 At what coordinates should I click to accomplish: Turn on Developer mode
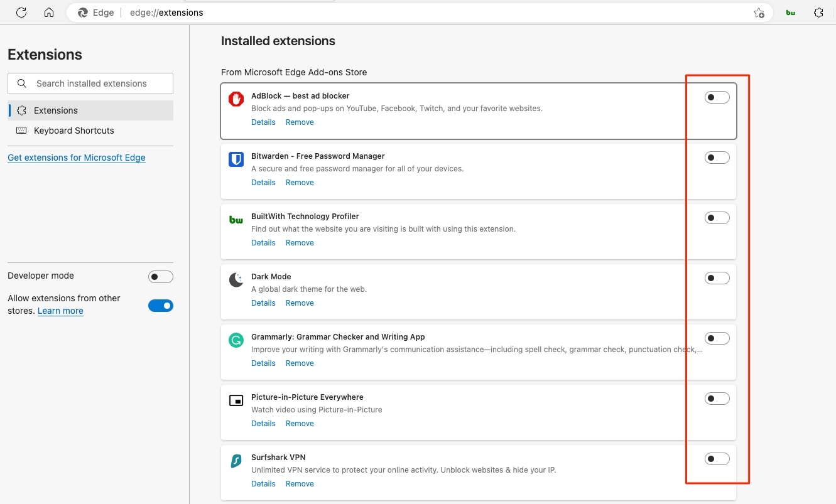coord(161,276)
